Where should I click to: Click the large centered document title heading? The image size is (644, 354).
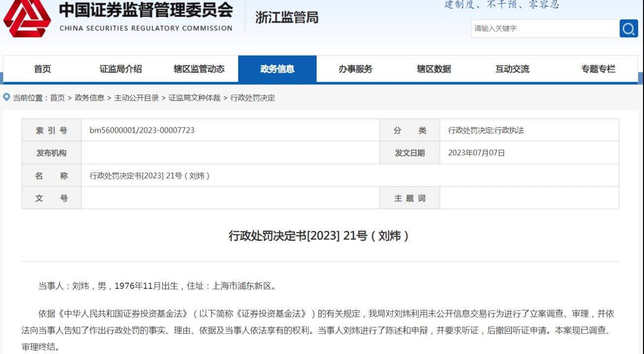pos(320,236)
